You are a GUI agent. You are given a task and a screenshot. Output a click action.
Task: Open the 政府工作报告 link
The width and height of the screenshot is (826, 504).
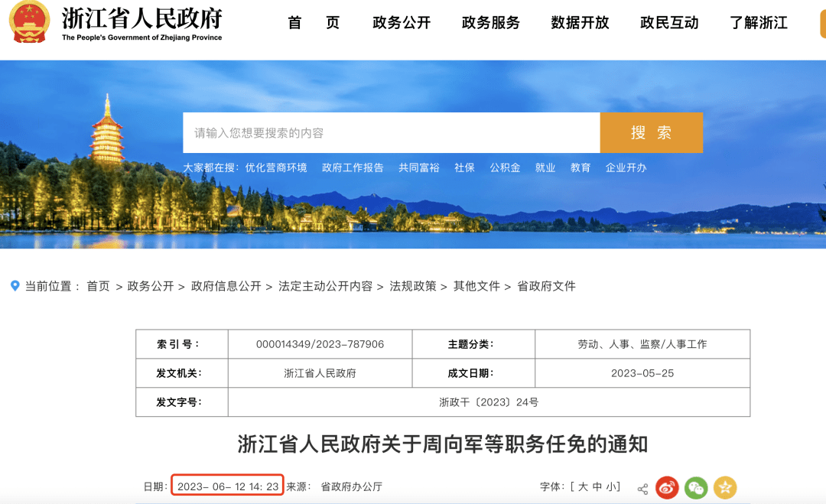click(x=351, y=167)
